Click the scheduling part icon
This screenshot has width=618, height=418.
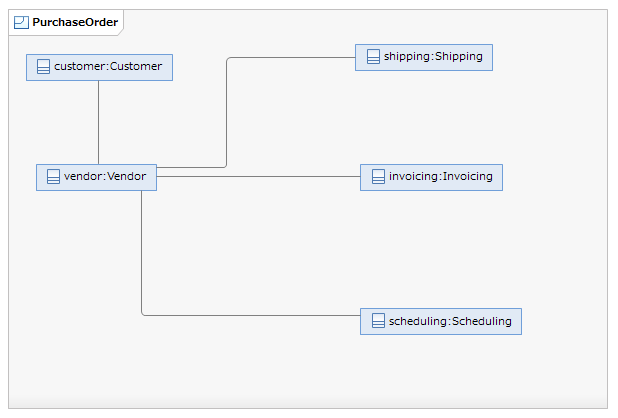pos(378,321)
